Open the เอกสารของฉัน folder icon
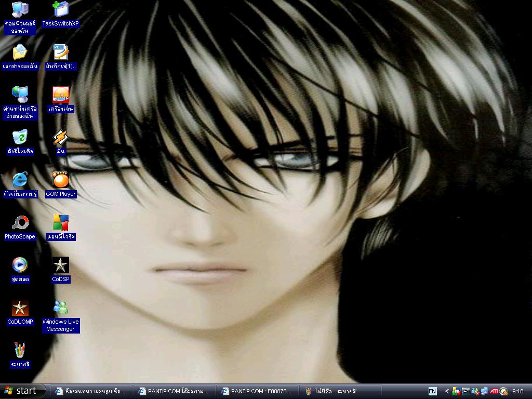The width and height of the screenshot is (532, 399). (x=20, y=57)
